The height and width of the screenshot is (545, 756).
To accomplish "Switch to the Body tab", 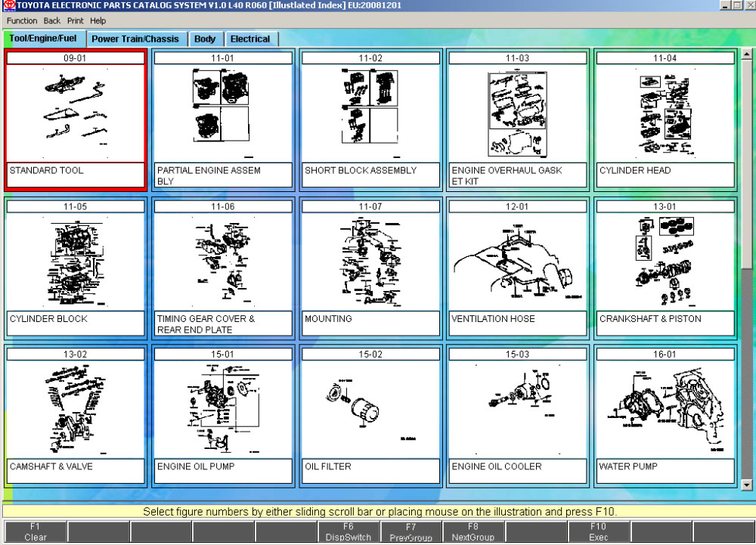I will click(x=205, y=39).
